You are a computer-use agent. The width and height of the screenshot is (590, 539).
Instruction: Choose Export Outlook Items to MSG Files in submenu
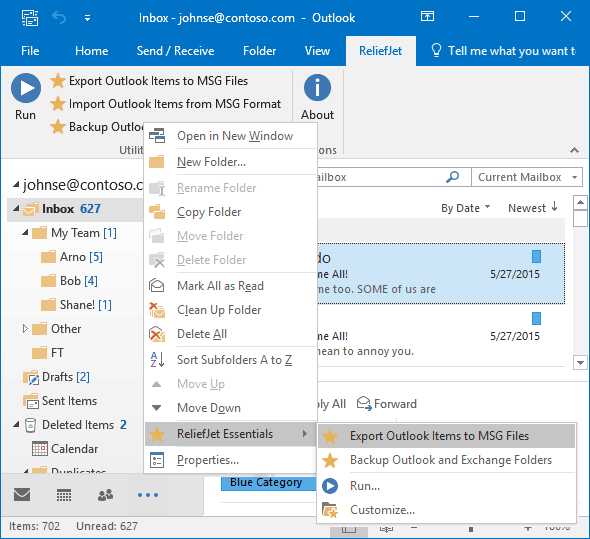click(446, 436)
